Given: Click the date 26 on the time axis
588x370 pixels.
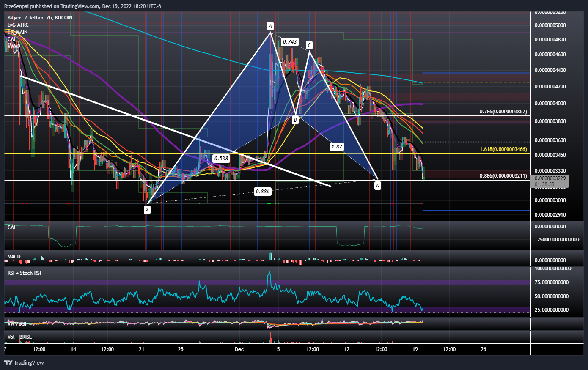Looking at the screenshot, I should 484,349.
